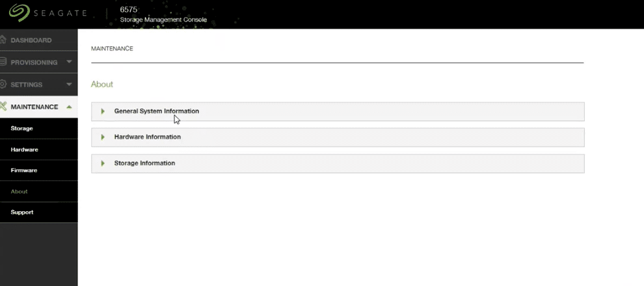The height and width of the screenshot is (286, 644).
Task: Click the Provisioning stack icon
Action: [3, 62]
